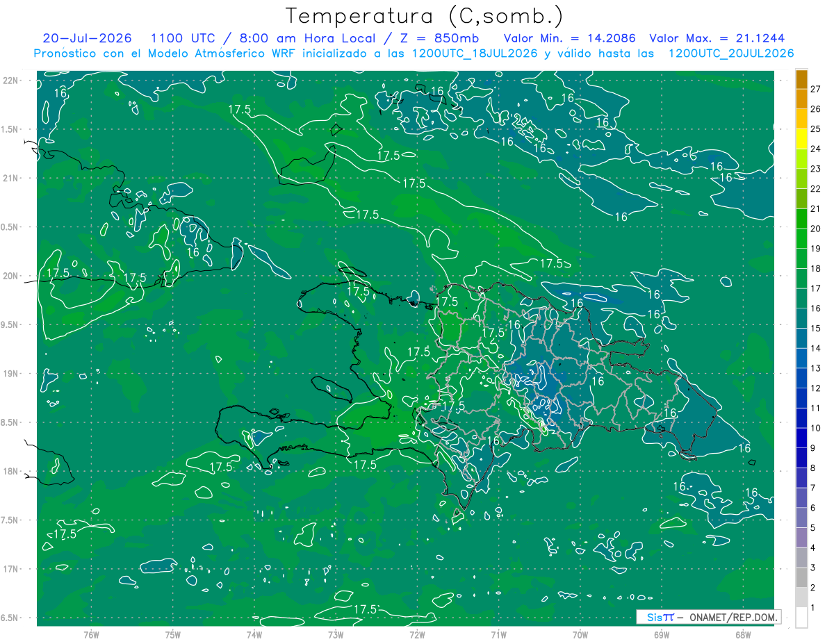Image resolution: width=834 pixels, height=644 pixels.
Task: Click the "SisTT - ONAMET/REP.DOM." credit box
Action: pos(708,617)
